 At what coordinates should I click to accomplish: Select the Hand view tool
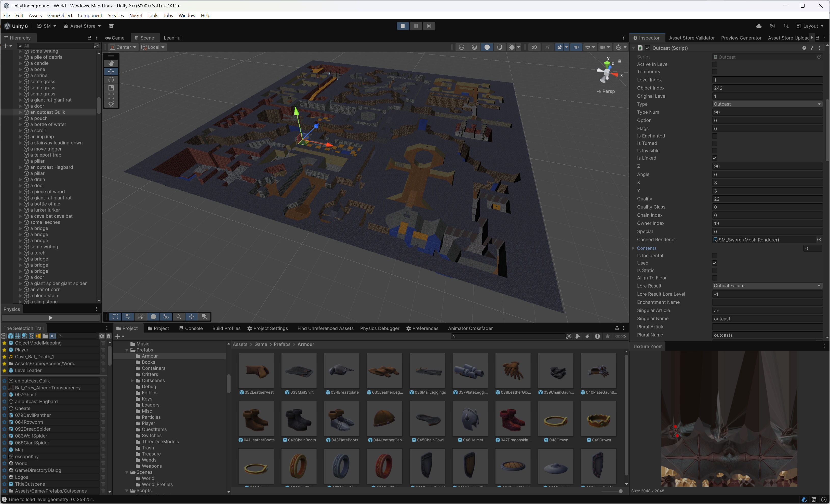[x=111, y=63]
